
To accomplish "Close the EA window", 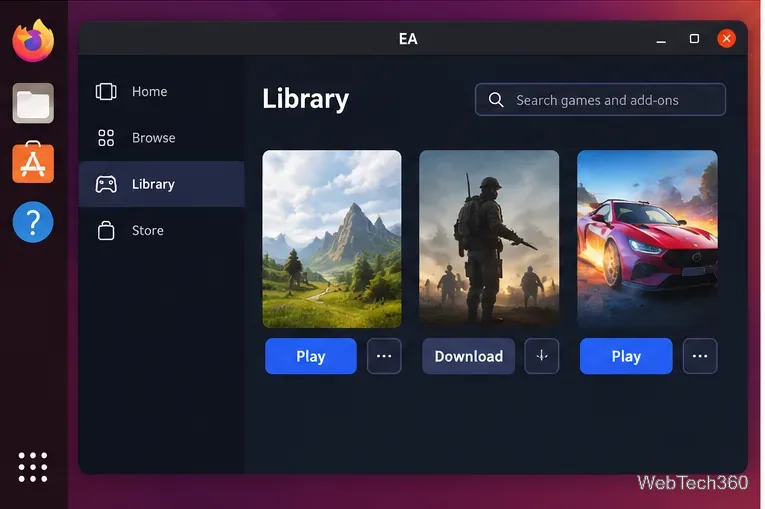I will pyautogui.click(x=726, y=39).
